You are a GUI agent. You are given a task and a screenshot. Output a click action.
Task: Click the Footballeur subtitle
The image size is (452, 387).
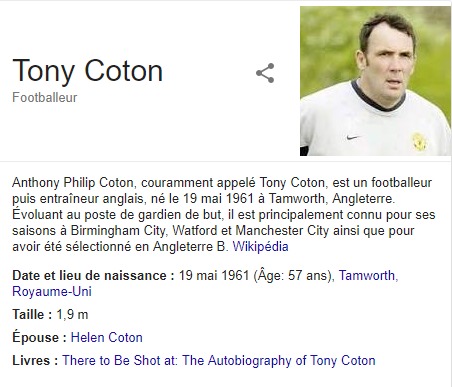click(x=45, y=98)
